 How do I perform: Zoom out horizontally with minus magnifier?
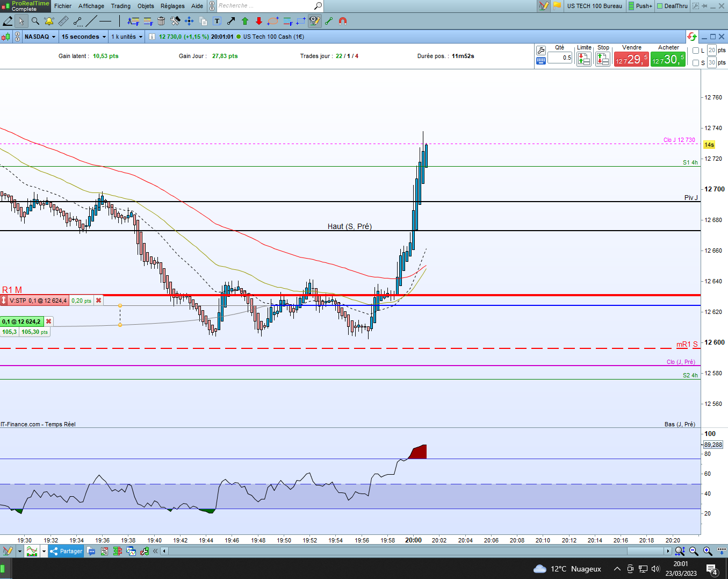tap(694, 551)
